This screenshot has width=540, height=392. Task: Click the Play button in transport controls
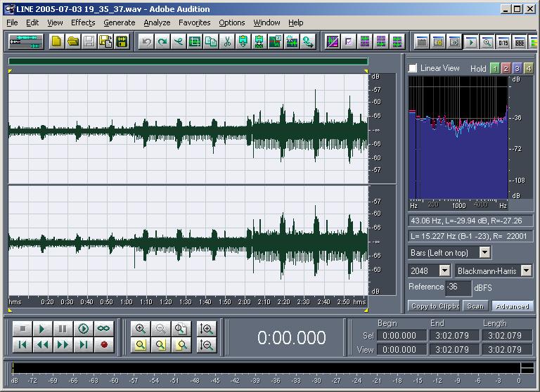[x=42, y=328]
